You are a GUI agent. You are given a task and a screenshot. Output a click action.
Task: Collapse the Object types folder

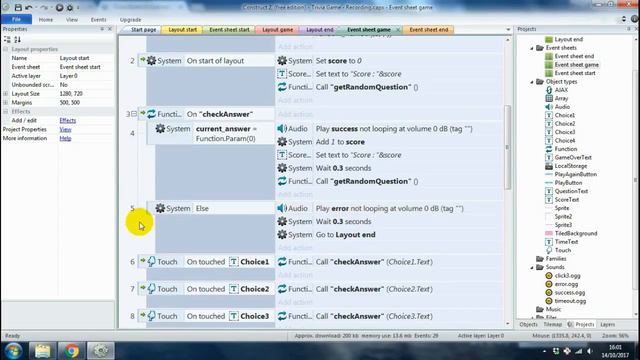point(532,82)
